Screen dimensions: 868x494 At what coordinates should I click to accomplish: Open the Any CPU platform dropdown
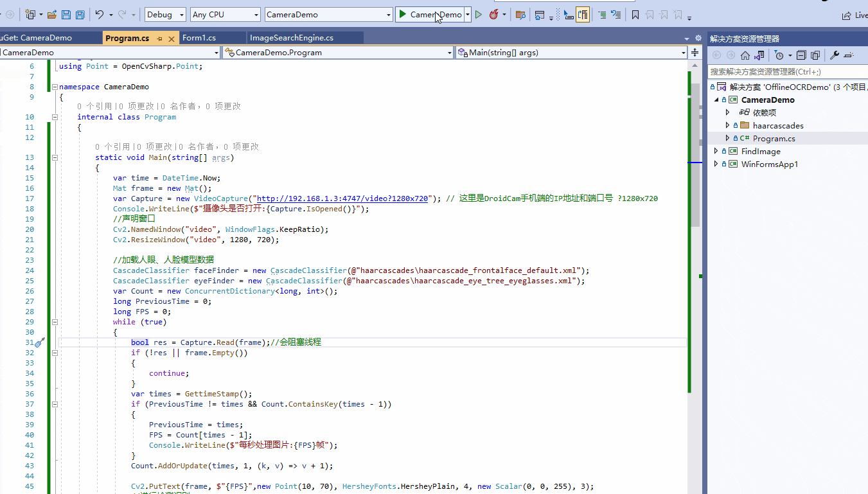pos(225,14)
